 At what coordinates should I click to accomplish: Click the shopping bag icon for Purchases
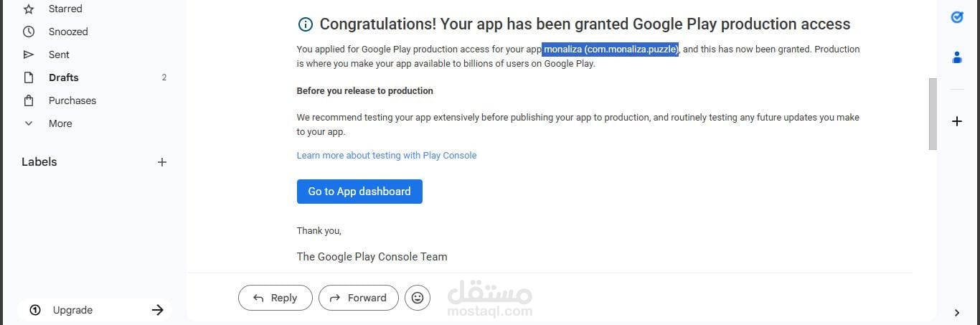[x=29, y=100]
